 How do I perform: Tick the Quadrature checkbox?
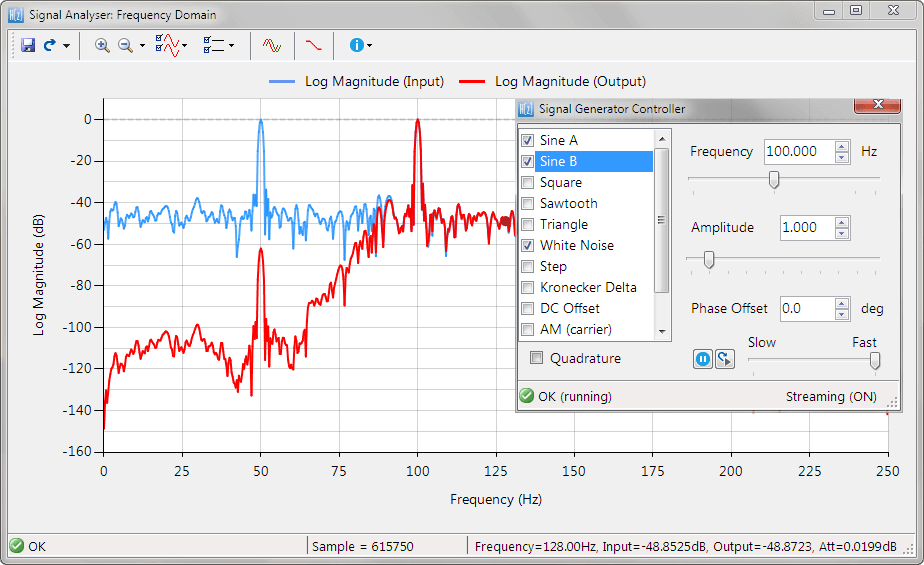click(x=537, y=358)
